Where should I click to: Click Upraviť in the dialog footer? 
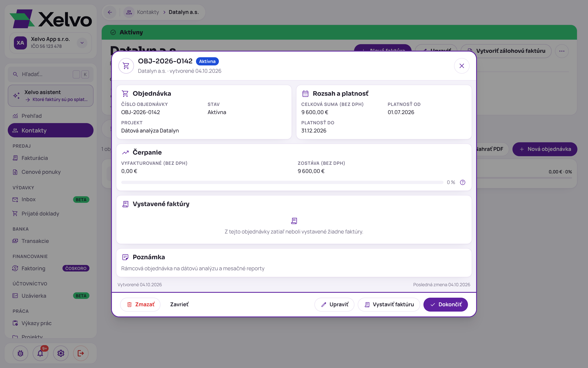[334, 304]
